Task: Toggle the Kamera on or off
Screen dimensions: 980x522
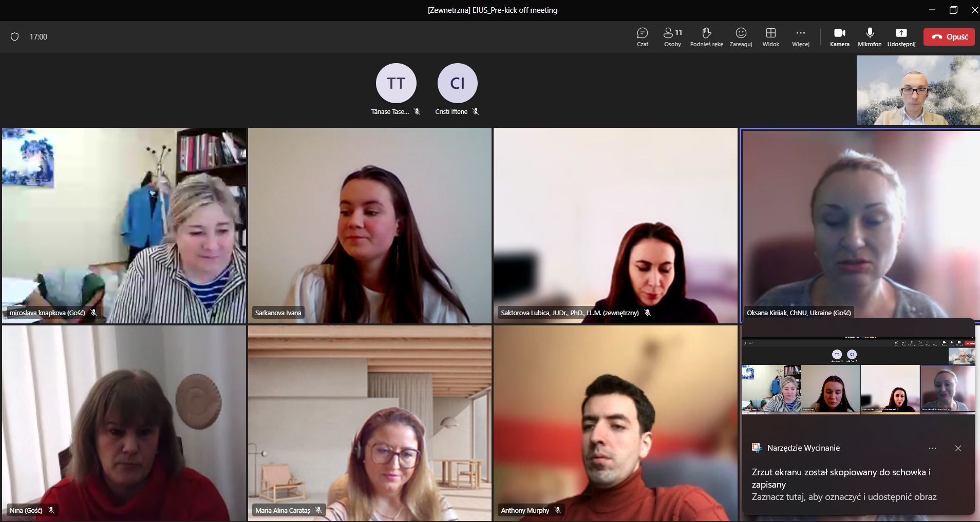Action: click(839, 37)
